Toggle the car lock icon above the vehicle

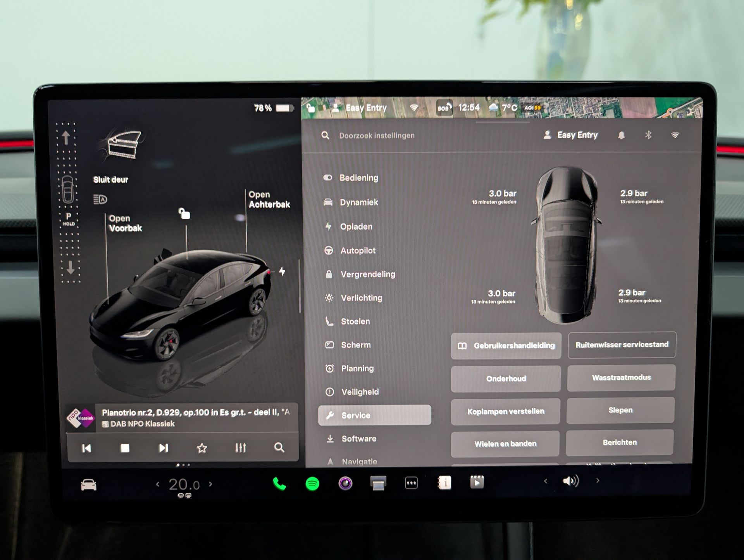click(184, 213)
